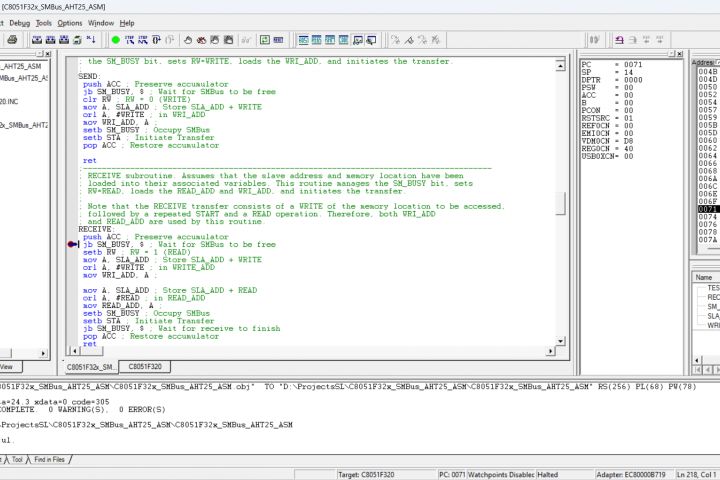Open the Tools menu
Screen dimensions: 720x480
pos(44,23)
